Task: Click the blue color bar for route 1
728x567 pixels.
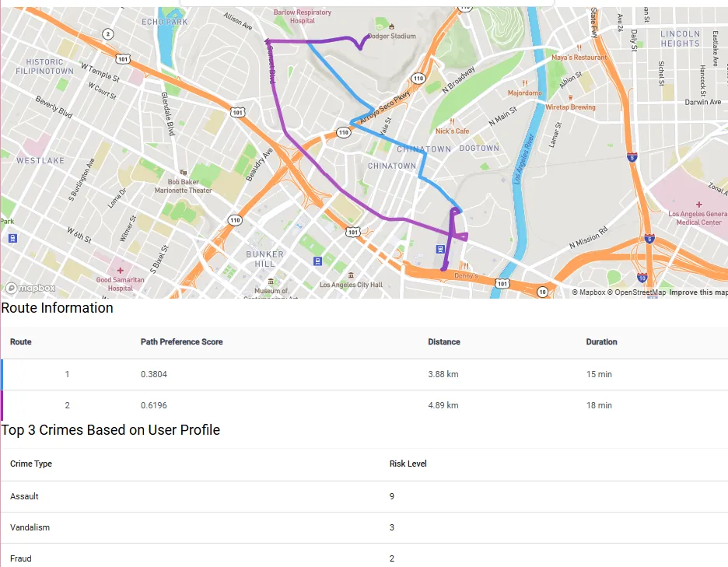Action: pos(2,374)
